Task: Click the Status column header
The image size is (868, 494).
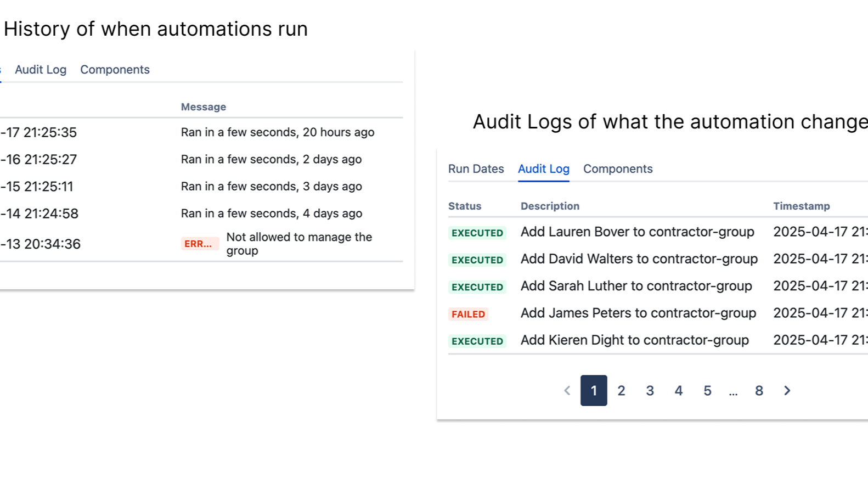Action: [465, 206]
